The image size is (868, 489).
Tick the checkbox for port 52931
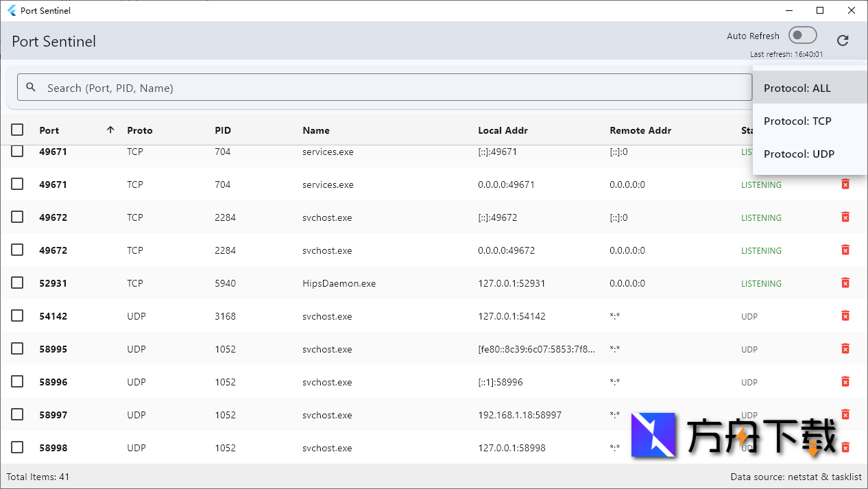[17, 283]
